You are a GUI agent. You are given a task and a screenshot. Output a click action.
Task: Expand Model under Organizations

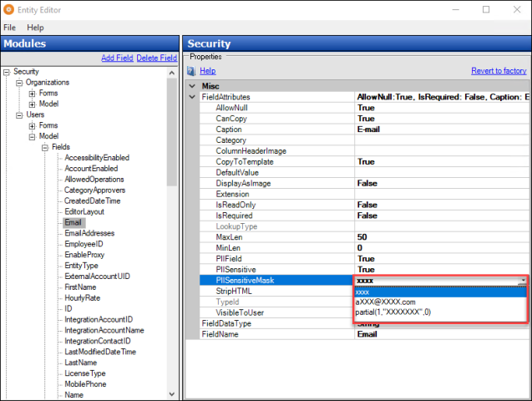32,104
